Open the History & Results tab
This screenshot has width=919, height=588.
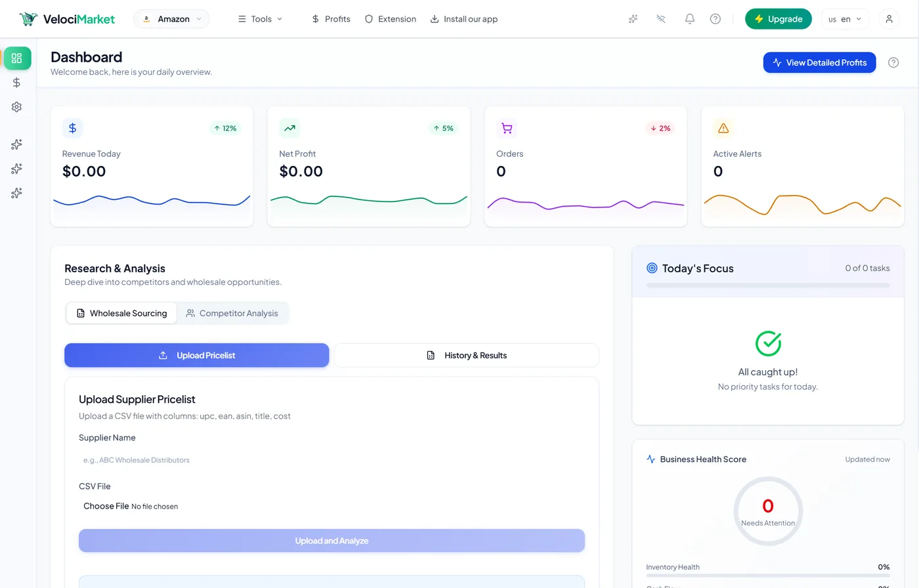coord(467,355)
